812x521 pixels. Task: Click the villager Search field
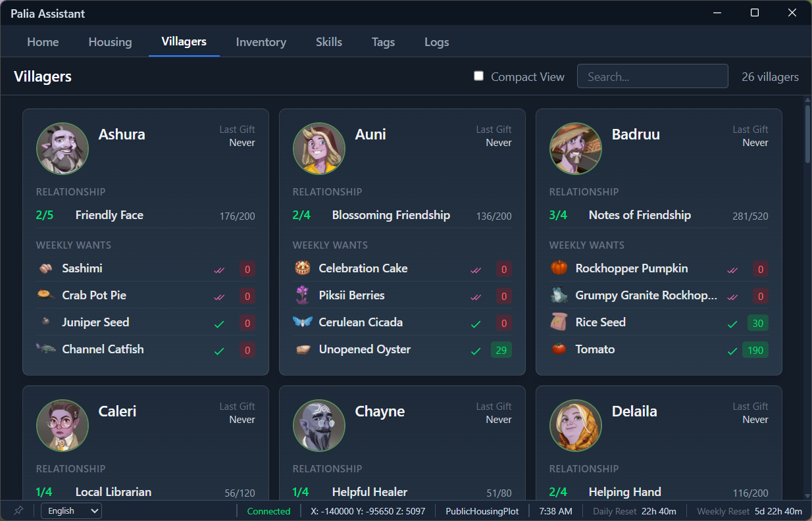(x=653, y=76)
